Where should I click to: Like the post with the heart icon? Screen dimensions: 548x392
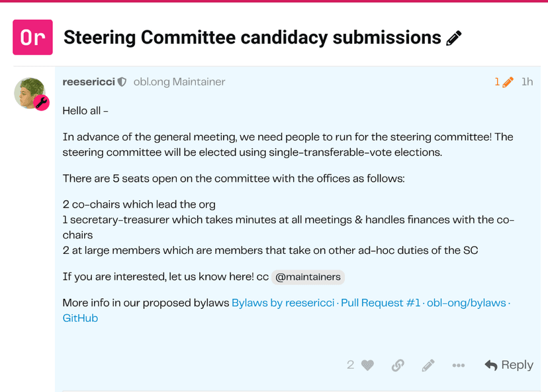tap(368, 365)
